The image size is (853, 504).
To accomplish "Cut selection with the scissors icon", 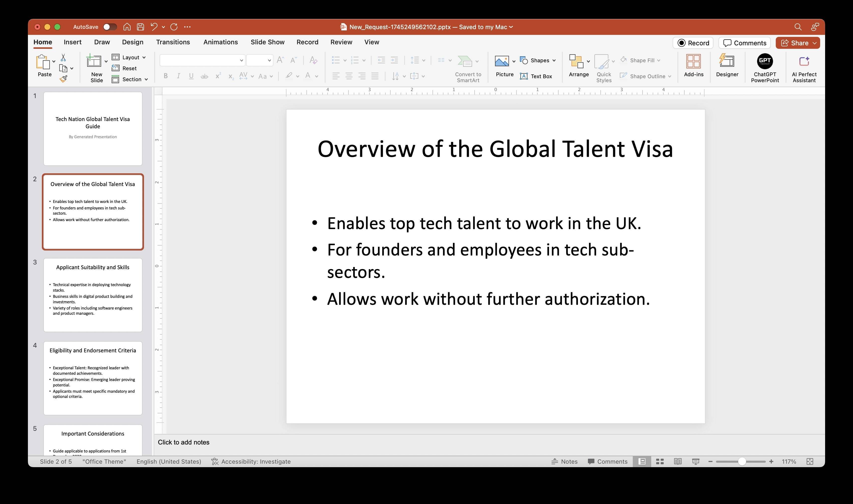I will [63, 57].
